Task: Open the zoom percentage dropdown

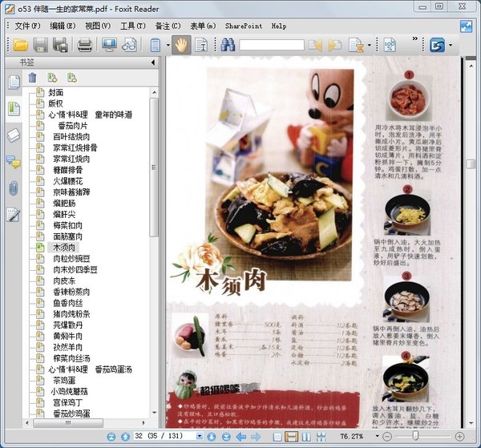Action: 377,436
